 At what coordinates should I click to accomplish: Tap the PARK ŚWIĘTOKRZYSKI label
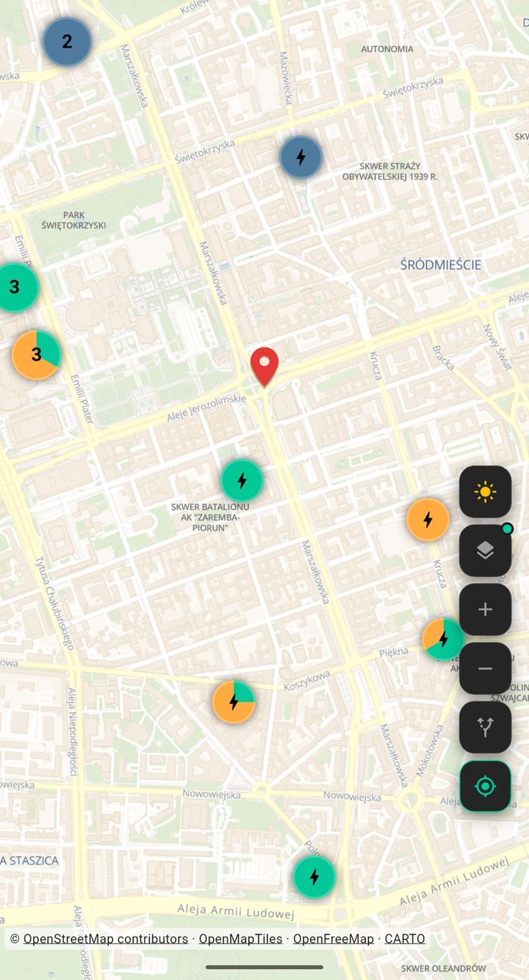73,221
